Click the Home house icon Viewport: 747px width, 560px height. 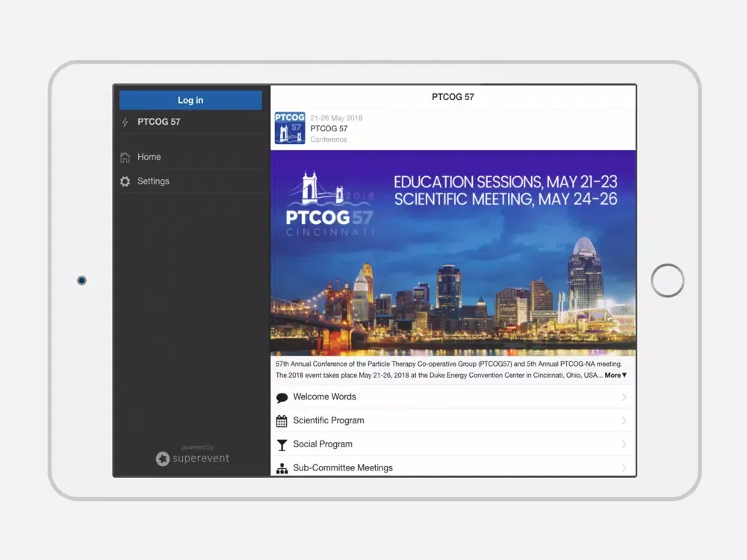[125, 157]
